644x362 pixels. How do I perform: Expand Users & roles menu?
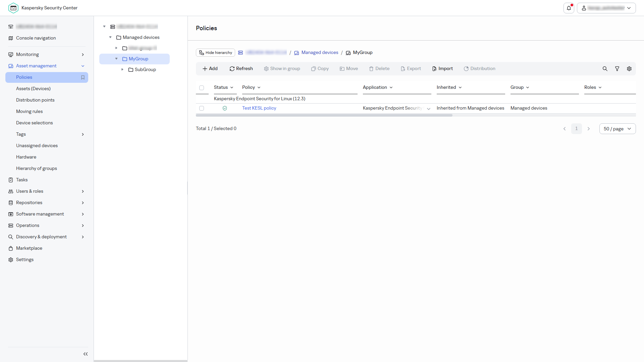[47, 191]
